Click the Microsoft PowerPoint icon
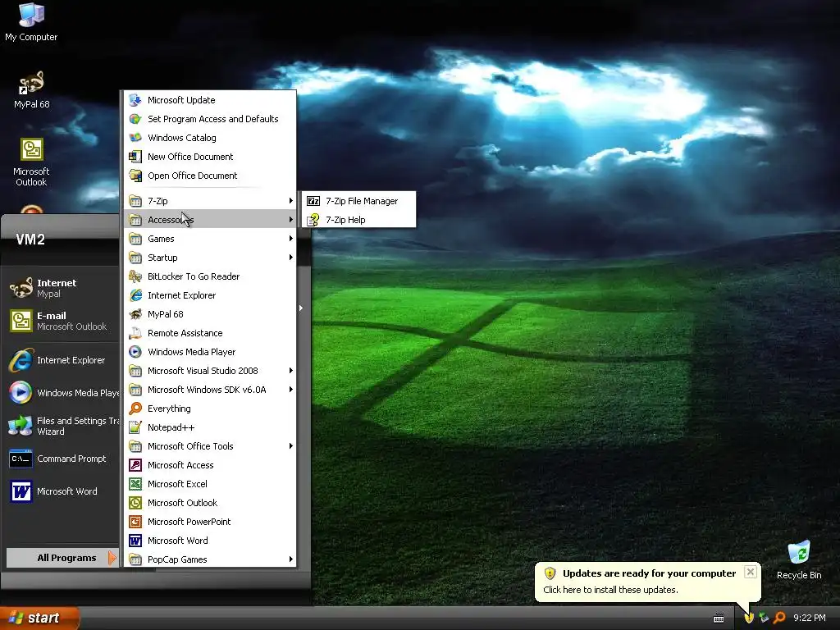 pyautogui.click(x=135, y=521)
